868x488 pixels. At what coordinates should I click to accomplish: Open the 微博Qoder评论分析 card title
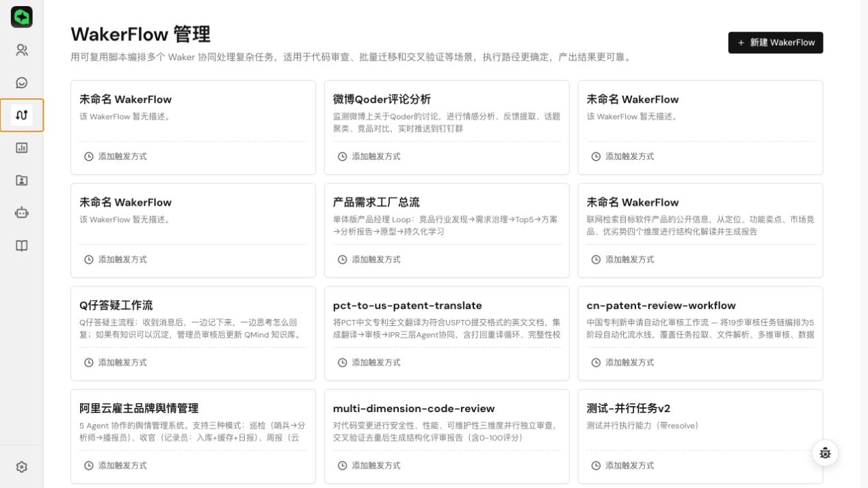point(382,99)
